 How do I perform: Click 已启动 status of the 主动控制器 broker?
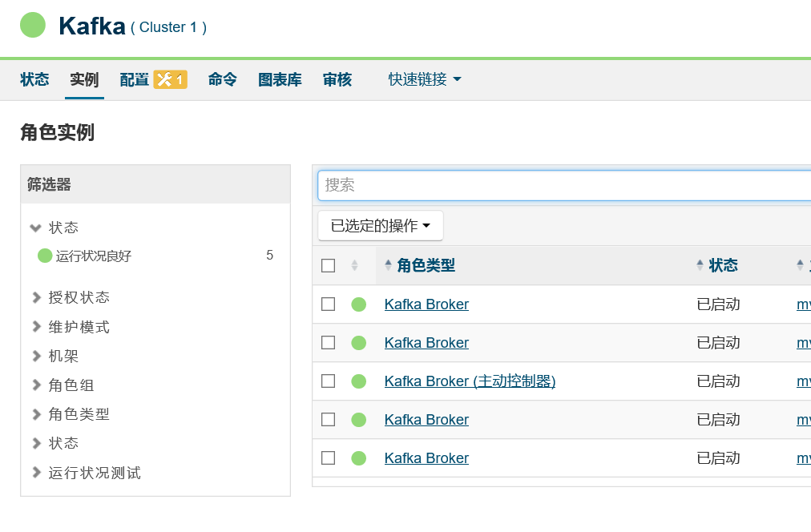[718, 381]
